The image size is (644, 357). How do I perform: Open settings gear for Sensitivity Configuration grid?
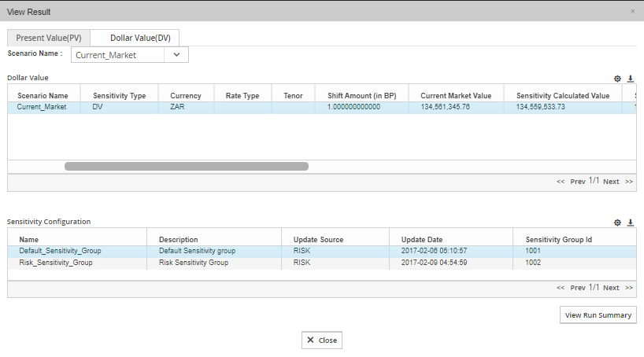click(x=618, y=223)
